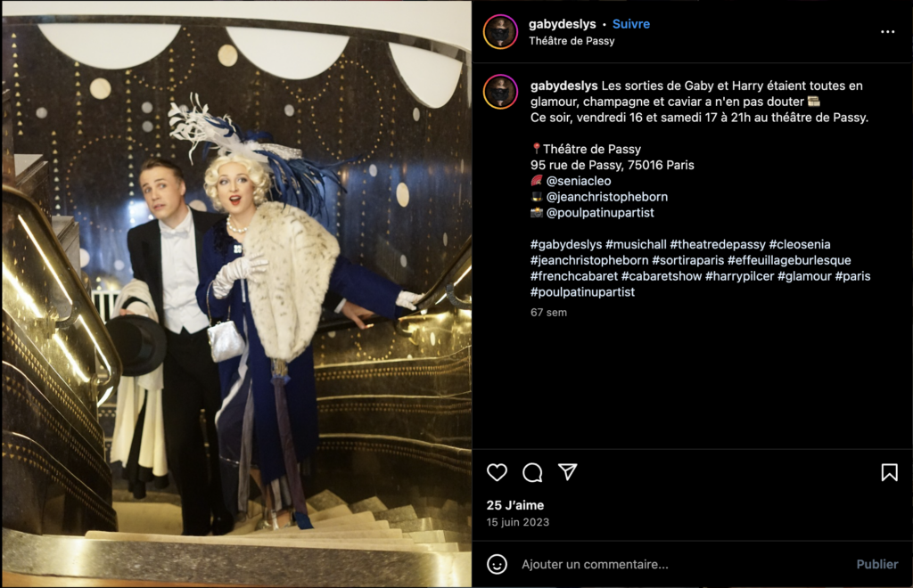913x588 pixels.
Task: Open the three-dot more options menu
Action: pyautogui.click(x=887, y=32)
